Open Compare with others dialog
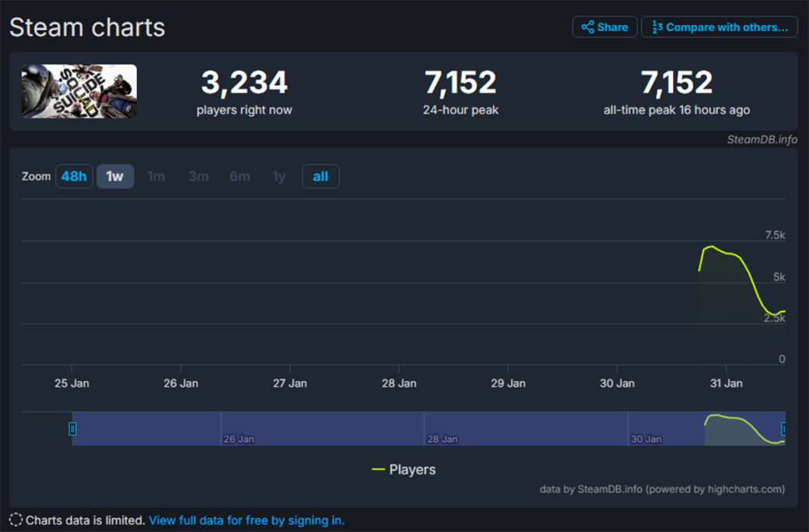Image resolution: width=809 pixels, height=532 pixels. point(720,26)
